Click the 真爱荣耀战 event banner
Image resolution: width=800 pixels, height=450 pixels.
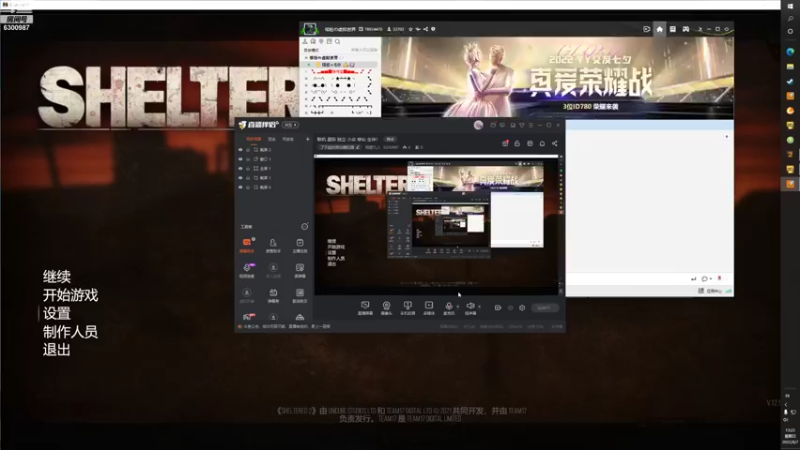coord(557,78)
